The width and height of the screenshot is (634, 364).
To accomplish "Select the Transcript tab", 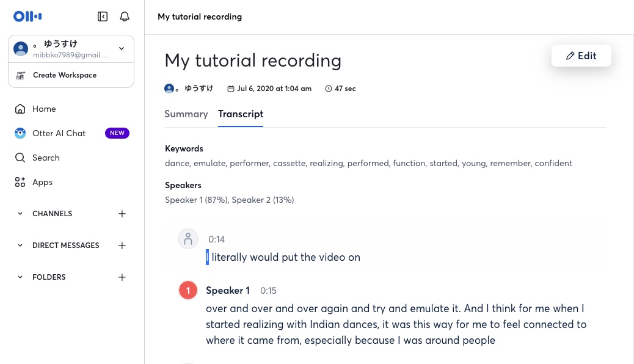I will [x=241, y=114].
